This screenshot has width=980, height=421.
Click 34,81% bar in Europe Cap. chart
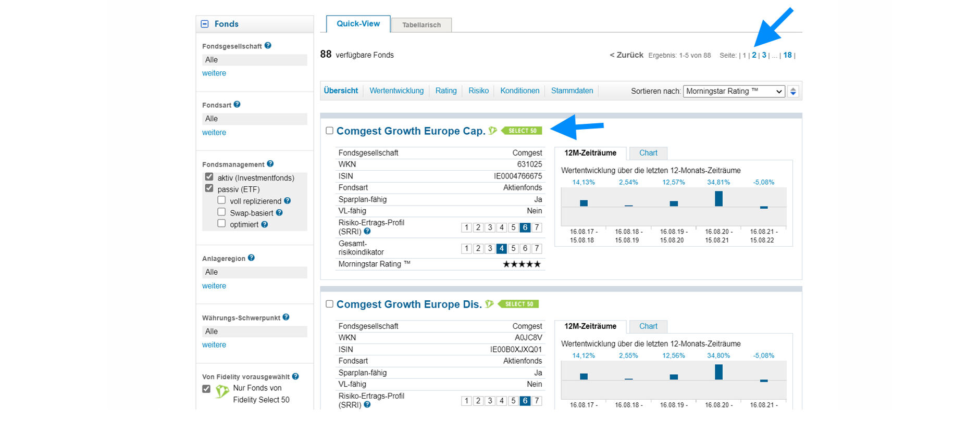[x=718, y=198]
